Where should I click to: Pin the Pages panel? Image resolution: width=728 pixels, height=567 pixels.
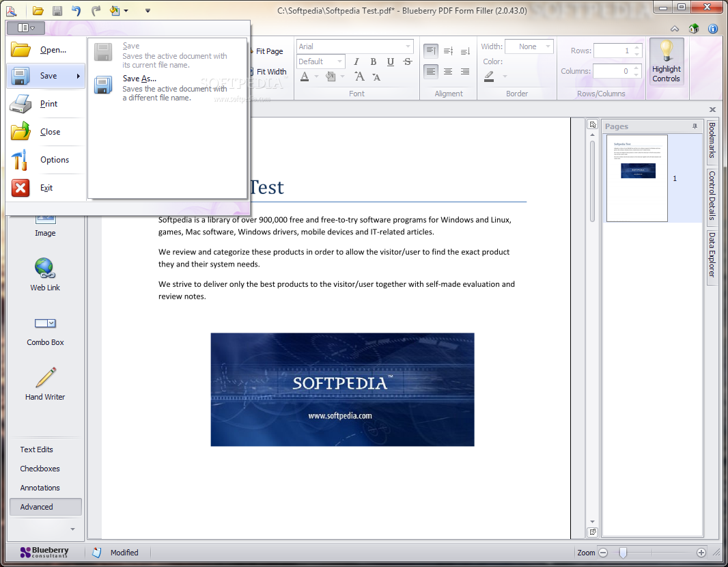point(695,126)
